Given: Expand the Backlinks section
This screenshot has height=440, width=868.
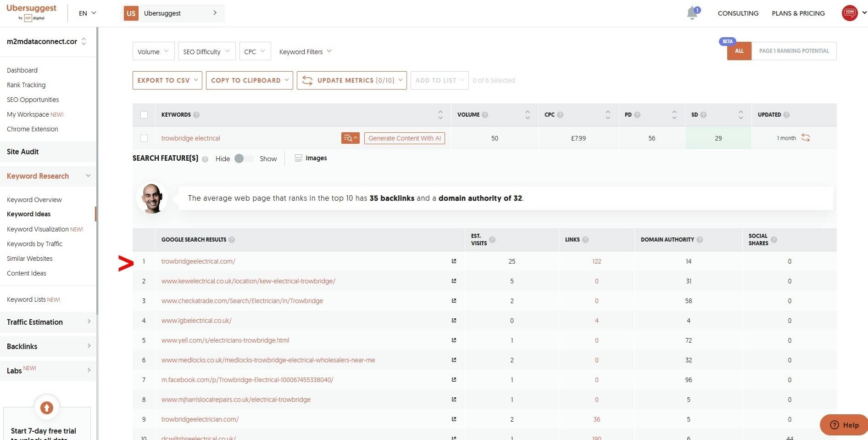Looking at the screenshot, I should pyautogui.click(x=49, y=346).
